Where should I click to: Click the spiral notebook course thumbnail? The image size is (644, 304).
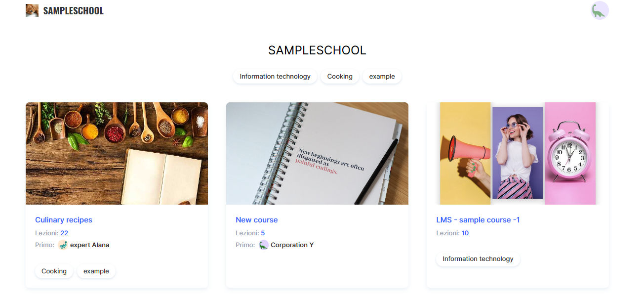tap(317, 153)
